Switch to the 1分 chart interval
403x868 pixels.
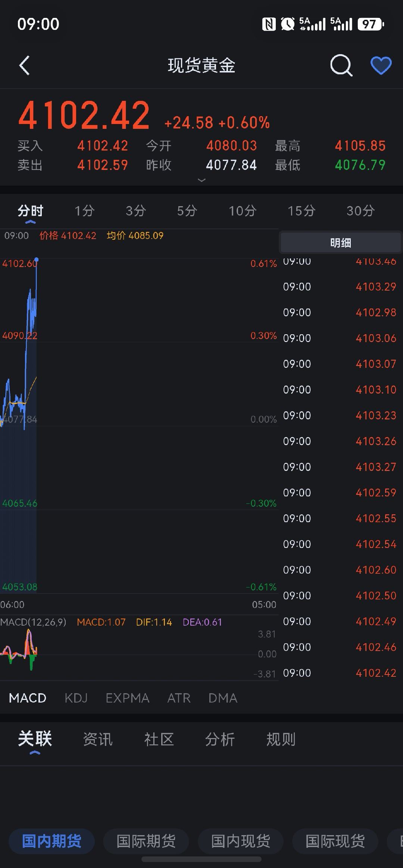tap(85, 211)
